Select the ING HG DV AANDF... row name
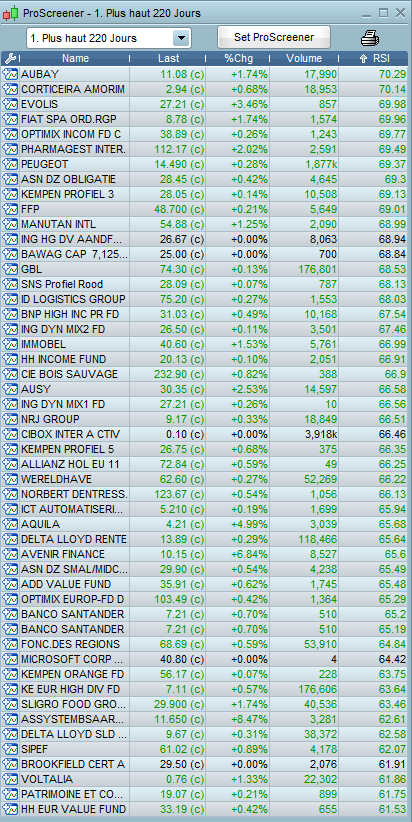 pyautogui.click(x=71, y=239)
